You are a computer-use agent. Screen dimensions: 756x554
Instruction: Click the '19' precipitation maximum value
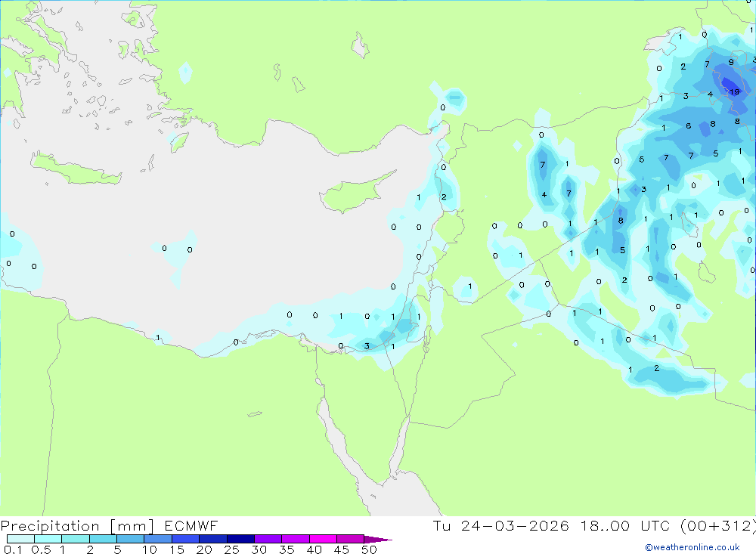coord(734,91)
